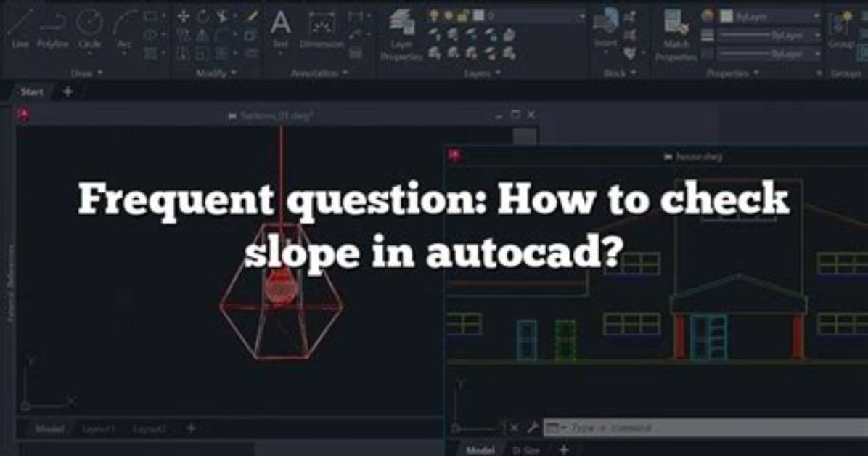This screenshot has height=456, width=868.
Task: Click the Stretch tool in Modify
Action: click(183, 54)
